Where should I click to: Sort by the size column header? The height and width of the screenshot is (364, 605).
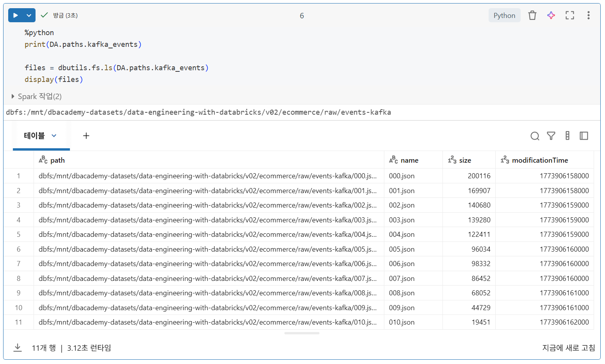coord(465,160)
